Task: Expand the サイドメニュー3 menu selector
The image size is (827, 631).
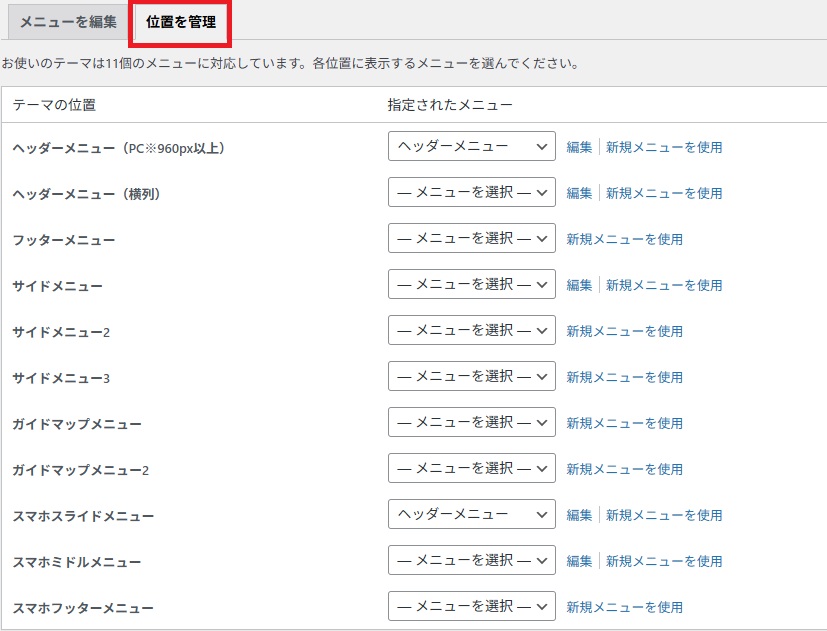Action: pyautogui.click(x=472, y=376)
